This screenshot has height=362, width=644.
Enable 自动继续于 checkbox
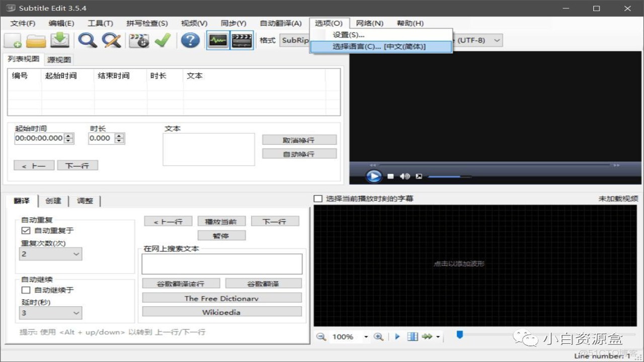coord(26,290)
